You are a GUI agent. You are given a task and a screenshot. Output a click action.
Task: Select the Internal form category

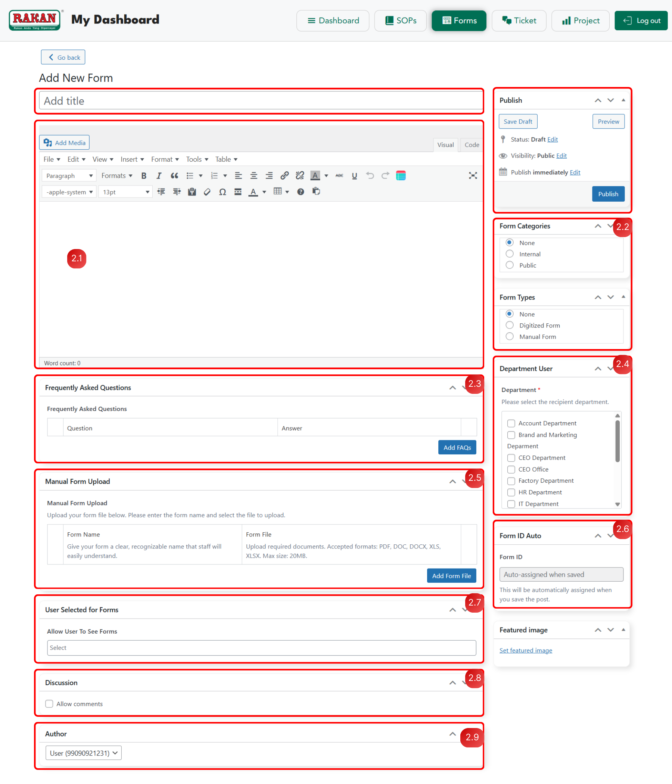[510, 254]
